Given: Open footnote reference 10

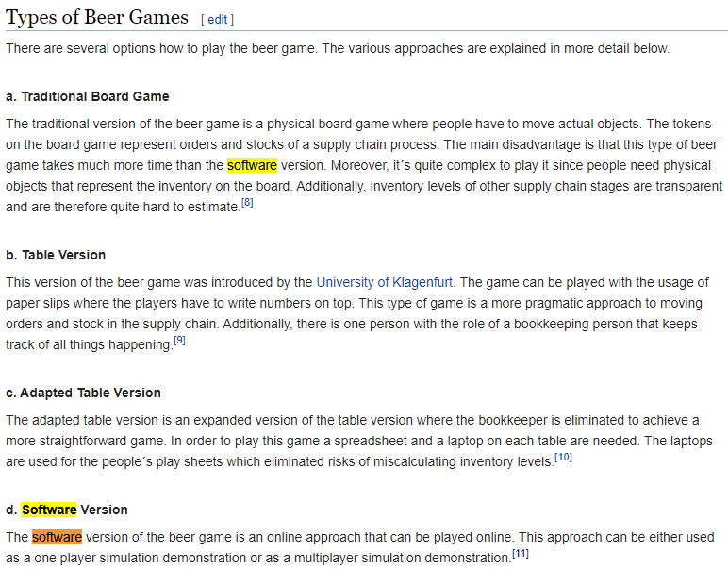Looking at the screenshot, I should [x=564, y=458].
